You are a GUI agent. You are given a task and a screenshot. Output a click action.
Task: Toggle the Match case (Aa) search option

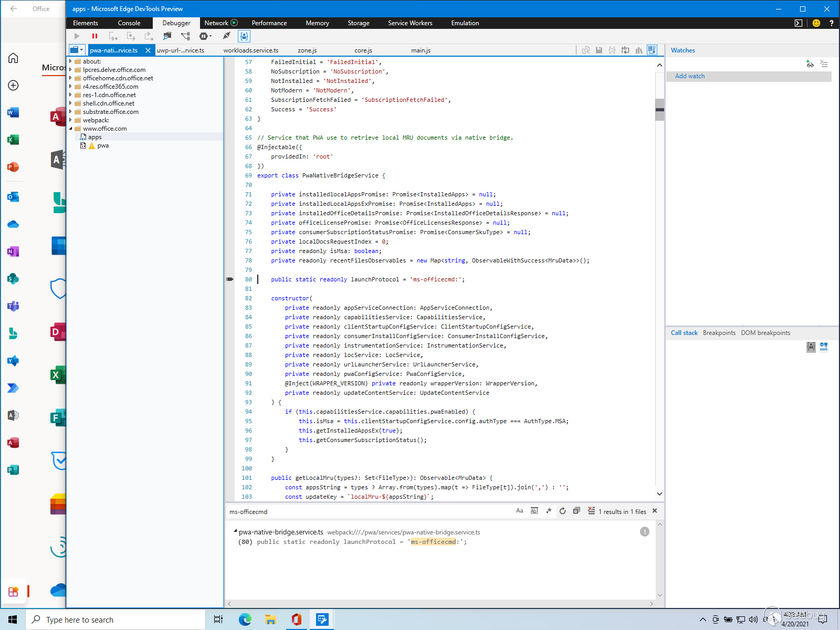point(519,511)
